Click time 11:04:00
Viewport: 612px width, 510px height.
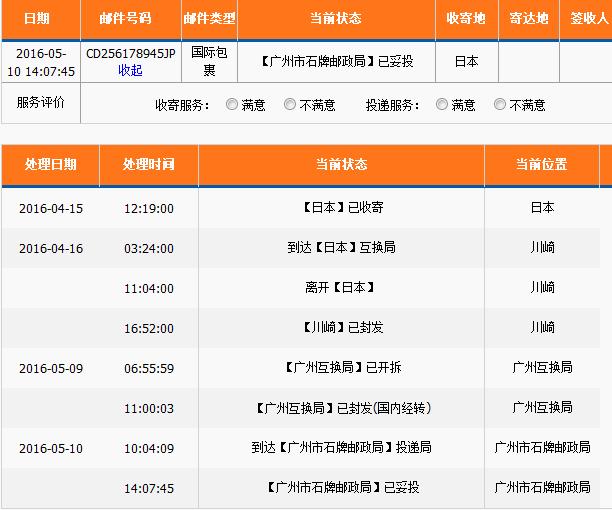[x=149, y=288]
